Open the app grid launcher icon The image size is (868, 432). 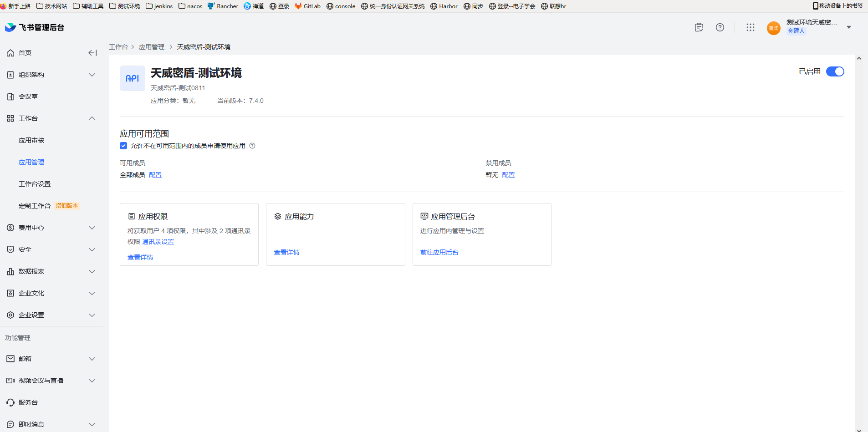point(751,27)
